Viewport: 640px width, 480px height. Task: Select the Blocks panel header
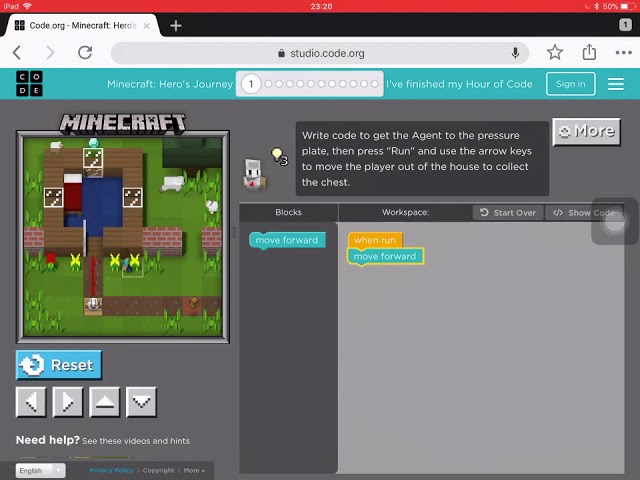(x=288, y=212)
